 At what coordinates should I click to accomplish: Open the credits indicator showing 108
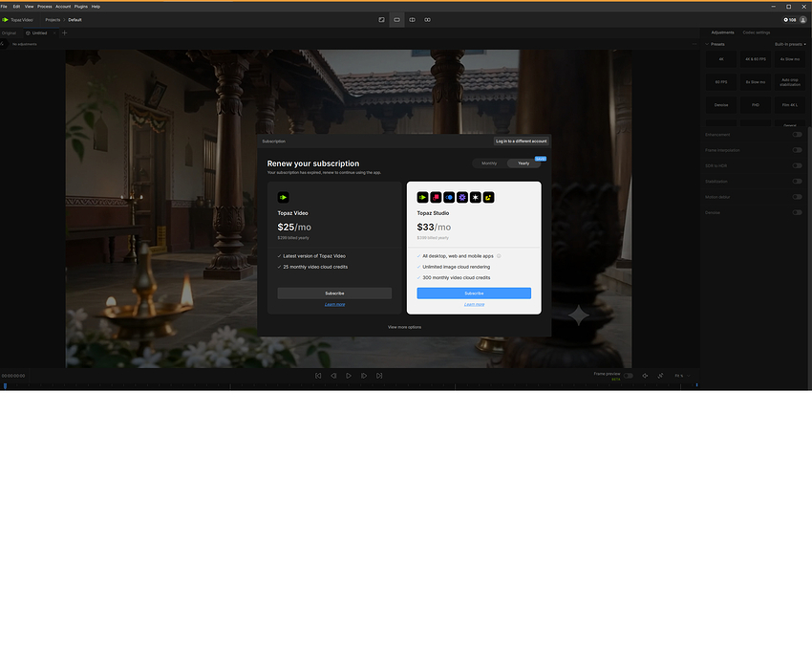click(x=790, y=20)
